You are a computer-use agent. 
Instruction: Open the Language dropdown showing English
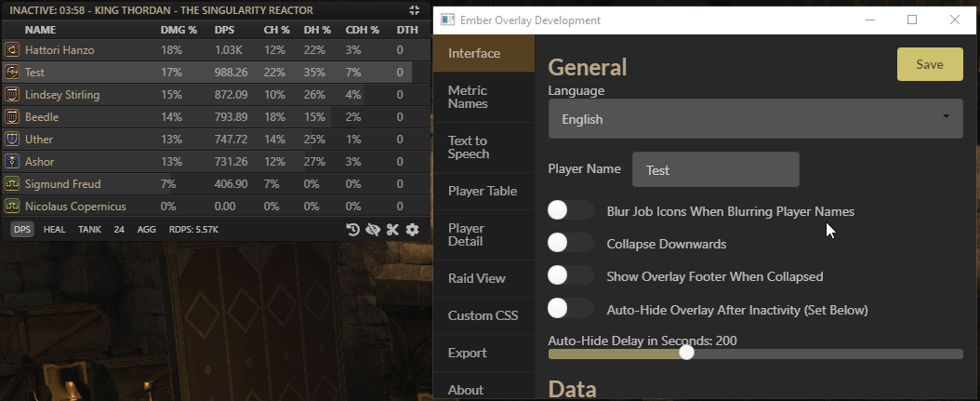(756, 119)
